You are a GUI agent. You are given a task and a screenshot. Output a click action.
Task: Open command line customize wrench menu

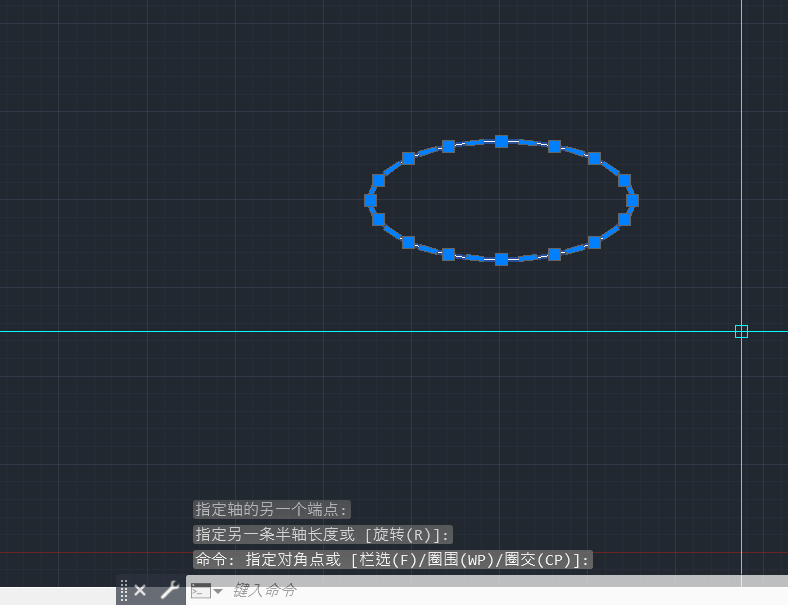point(169,590)
